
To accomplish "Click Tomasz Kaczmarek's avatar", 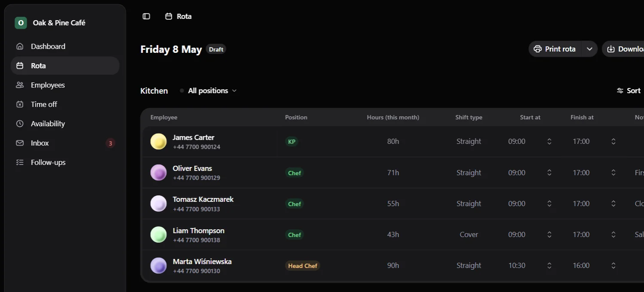I will tap(158, 204).
